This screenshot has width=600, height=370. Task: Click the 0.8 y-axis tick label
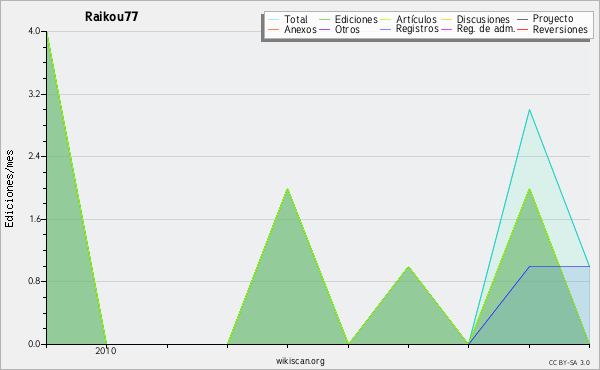point(34,281)
